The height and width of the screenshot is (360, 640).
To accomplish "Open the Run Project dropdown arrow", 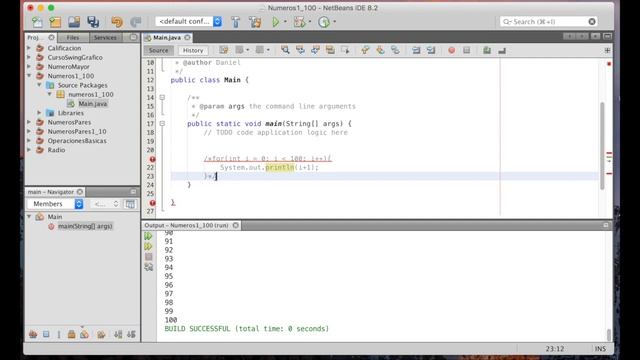I will (x=285, y=22).
